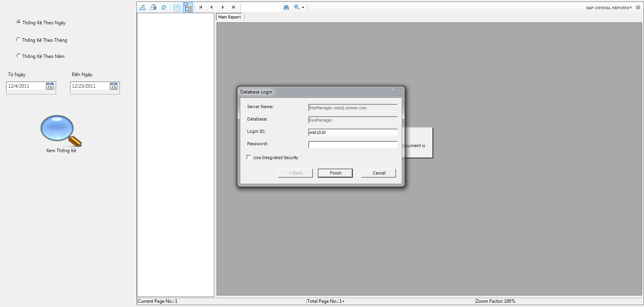Toggle the parameter panel icon
The image size is (644, 307).
[177, 7]
